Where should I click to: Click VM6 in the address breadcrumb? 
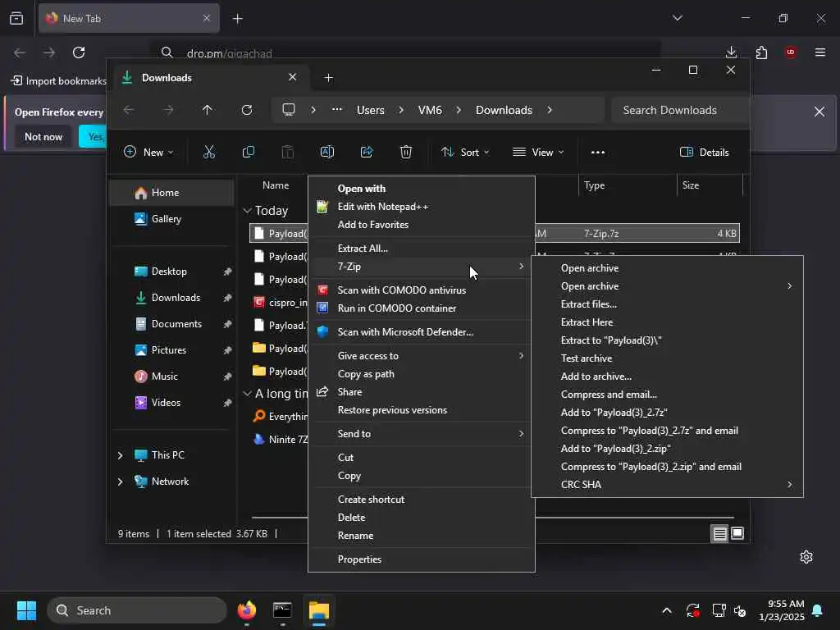click(x=430, y=110)
